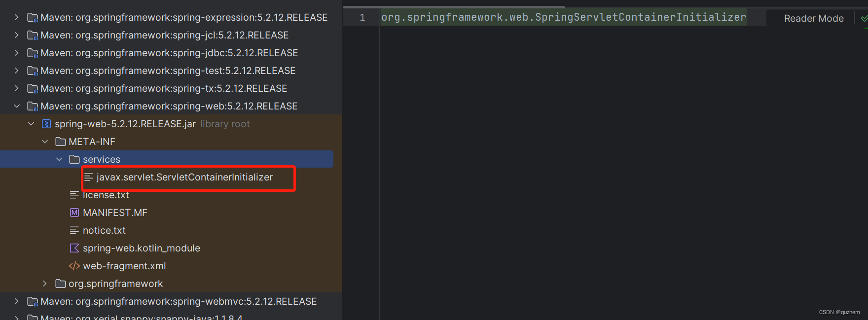Click the green inspections checkmark widget
868x320 pixels.
(x=864, y=18)
